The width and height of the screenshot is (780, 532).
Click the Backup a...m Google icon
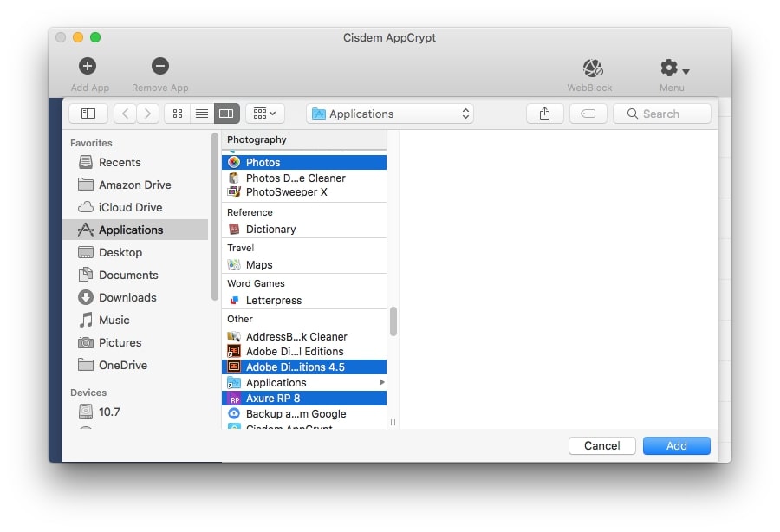click(x=234, y=413)
